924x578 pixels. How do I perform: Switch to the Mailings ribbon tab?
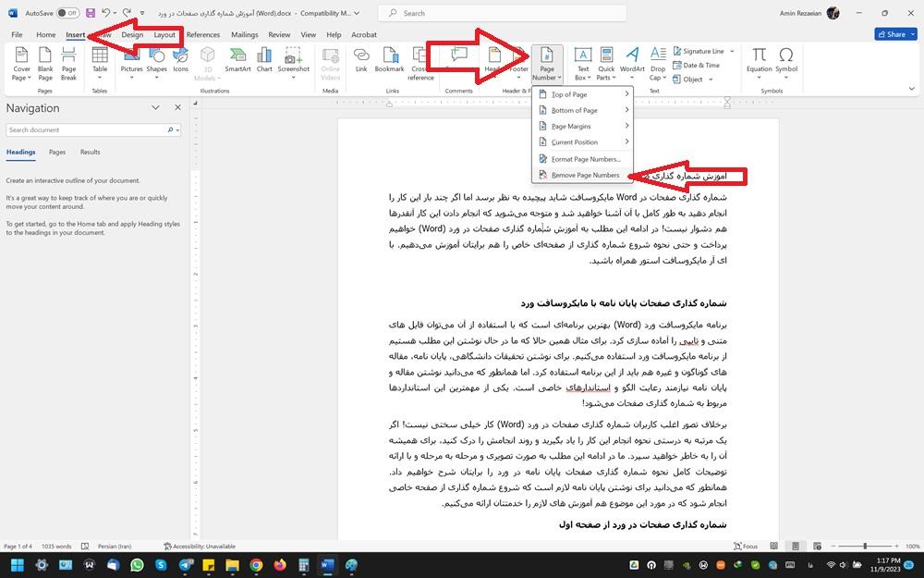click(x=243, y=34)
